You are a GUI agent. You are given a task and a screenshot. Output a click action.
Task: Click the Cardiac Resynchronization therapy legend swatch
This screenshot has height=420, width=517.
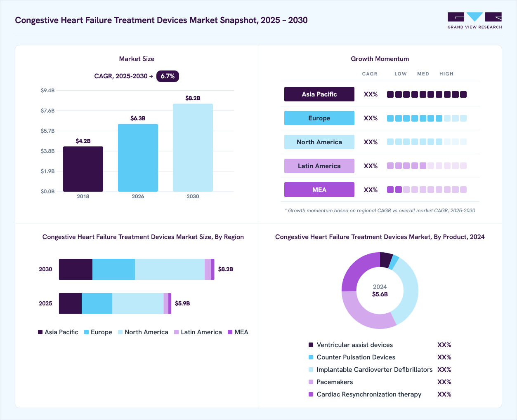[x=311, y=394]
